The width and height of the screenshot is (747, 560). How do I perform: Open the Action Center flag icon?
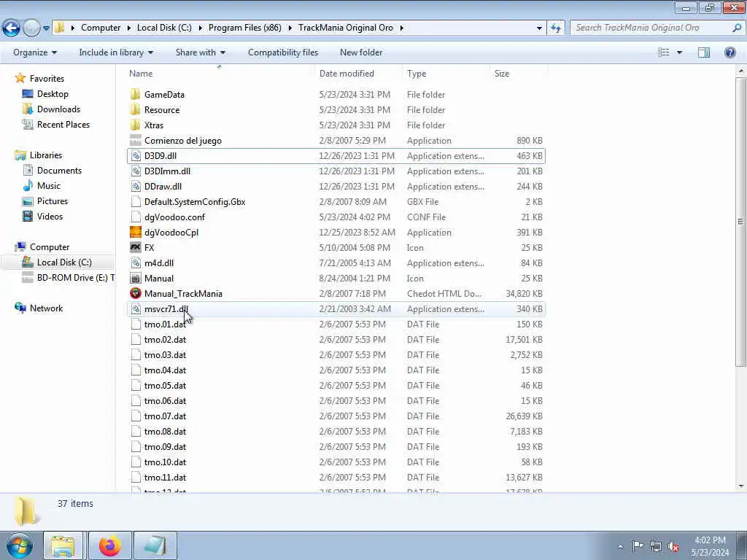point(638,545)
